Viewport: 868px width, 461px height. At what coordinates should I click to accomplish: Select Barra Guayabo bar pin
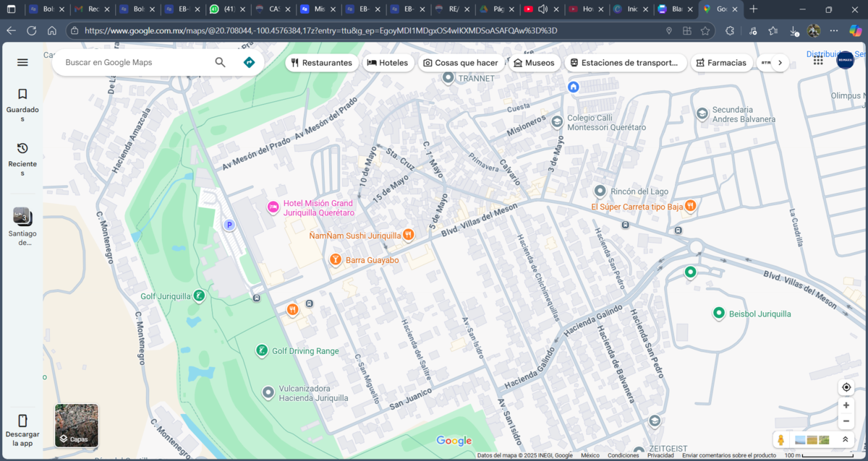[x=335, y=259]
